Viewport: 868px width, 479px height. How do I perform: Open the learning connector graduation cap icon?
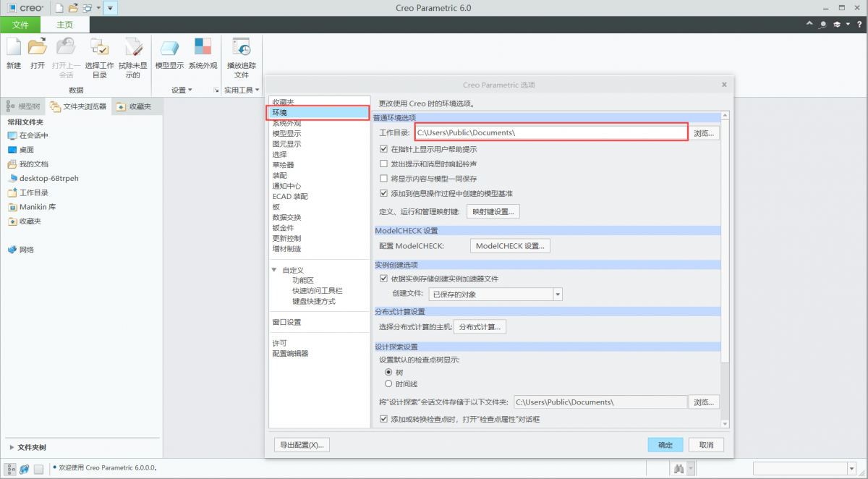[x=836, y=24]
